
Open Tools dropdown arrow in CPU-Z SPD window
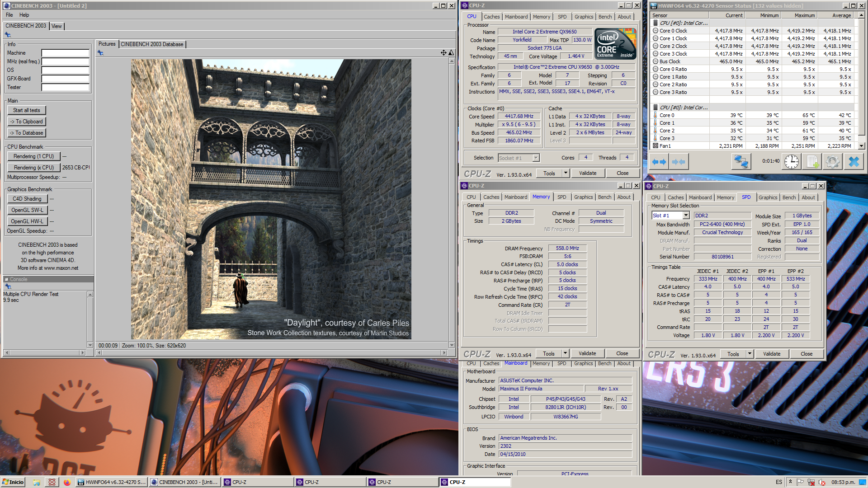(750, 354)
